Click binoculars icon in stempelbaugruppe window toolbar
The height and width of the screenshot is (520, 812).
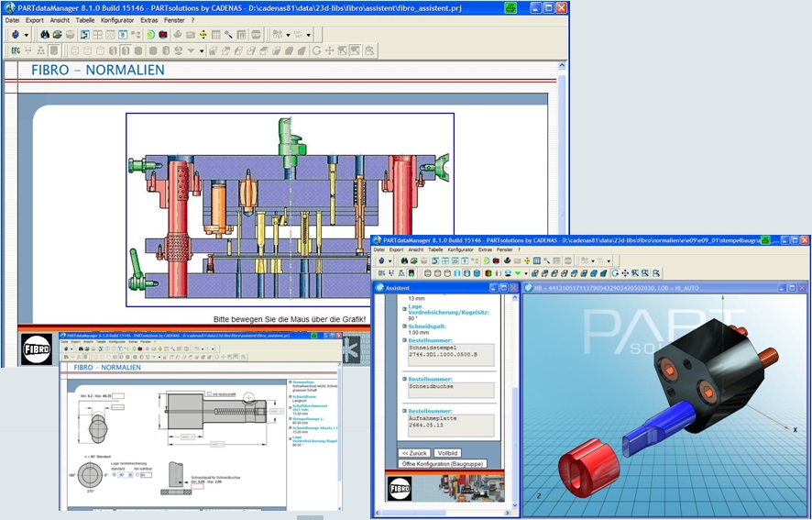click(x=404, y=260)
